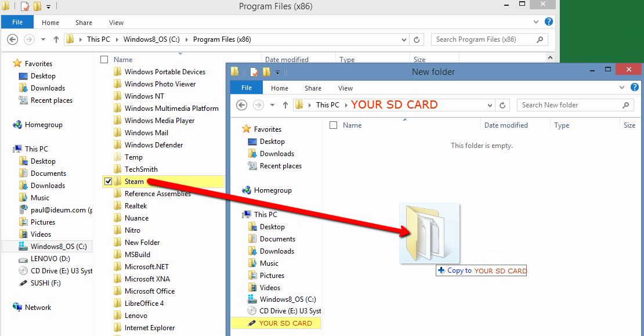Open recent locations dropdown in New folder window
This screenshot has height=336, width=644.
click(x=272, y=106)
